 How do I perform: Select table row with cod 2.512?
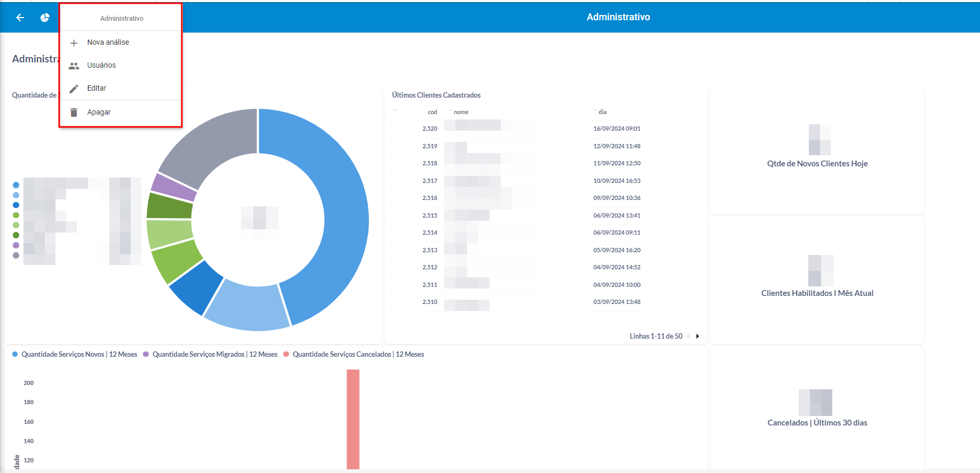click(x=545, y=267)
